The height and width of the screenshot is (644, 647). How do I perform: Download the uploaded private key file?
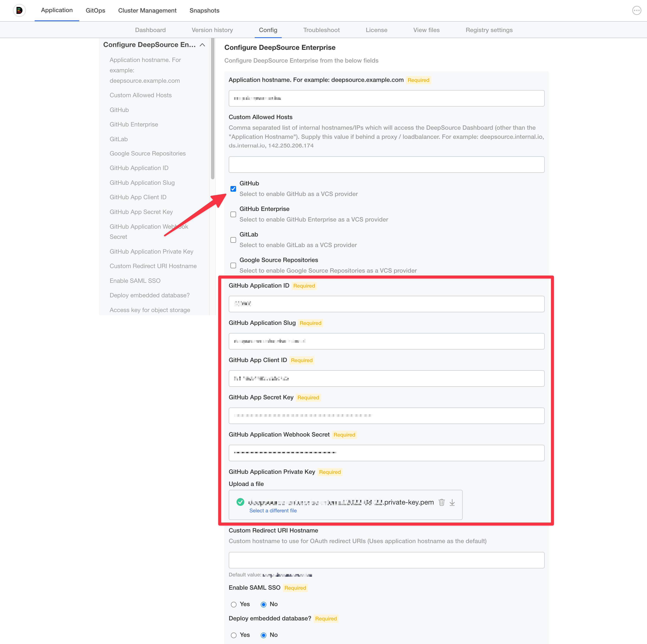pos(452,503)
